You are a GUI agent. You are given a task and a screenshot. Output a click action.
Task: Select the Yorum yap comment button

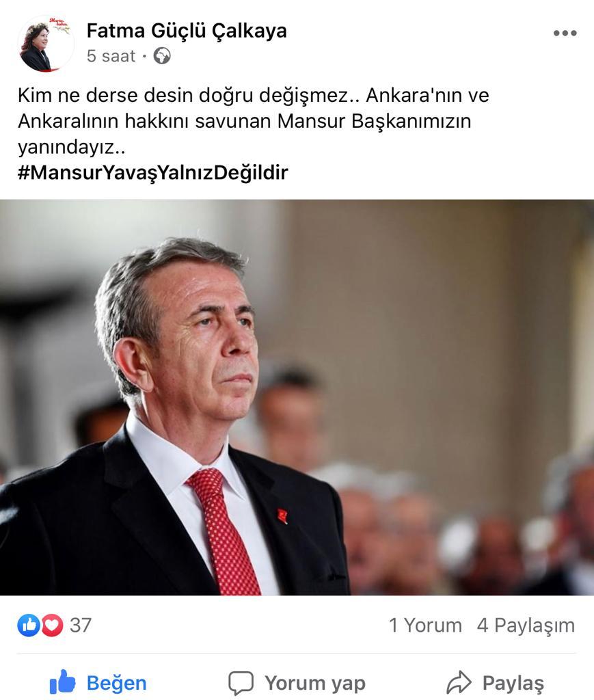point(297,683)
